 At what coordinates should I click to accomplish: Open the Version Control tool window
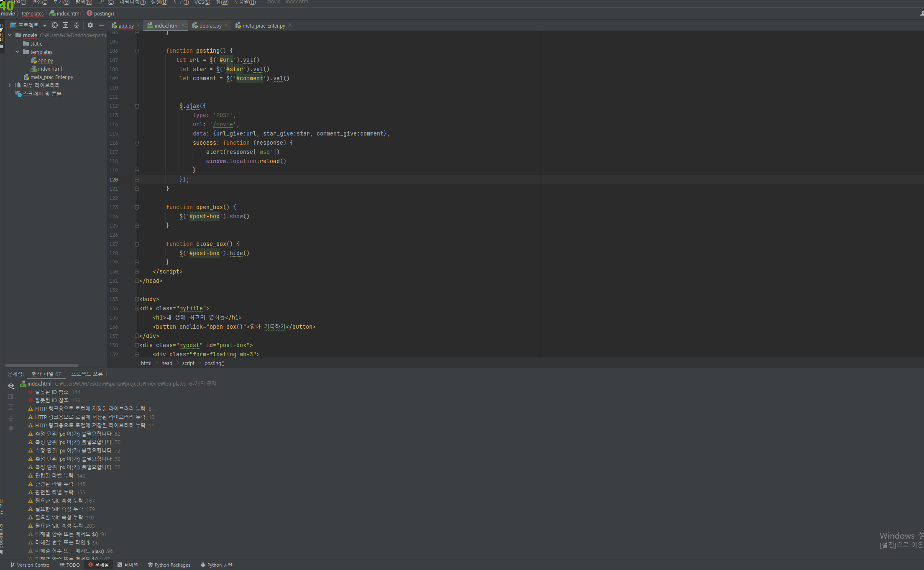[x=30, y=565]
